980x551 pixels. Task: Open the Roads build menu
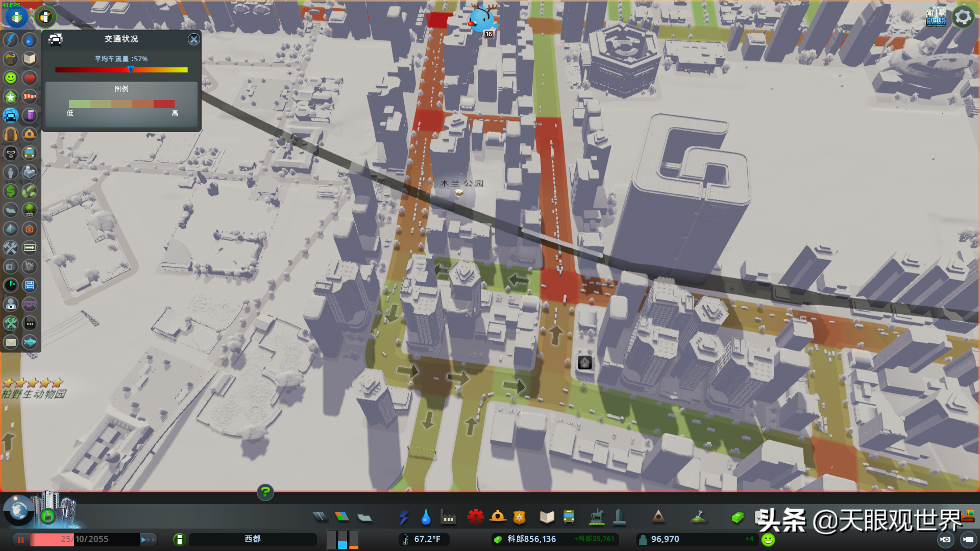(x=320, y=517)
